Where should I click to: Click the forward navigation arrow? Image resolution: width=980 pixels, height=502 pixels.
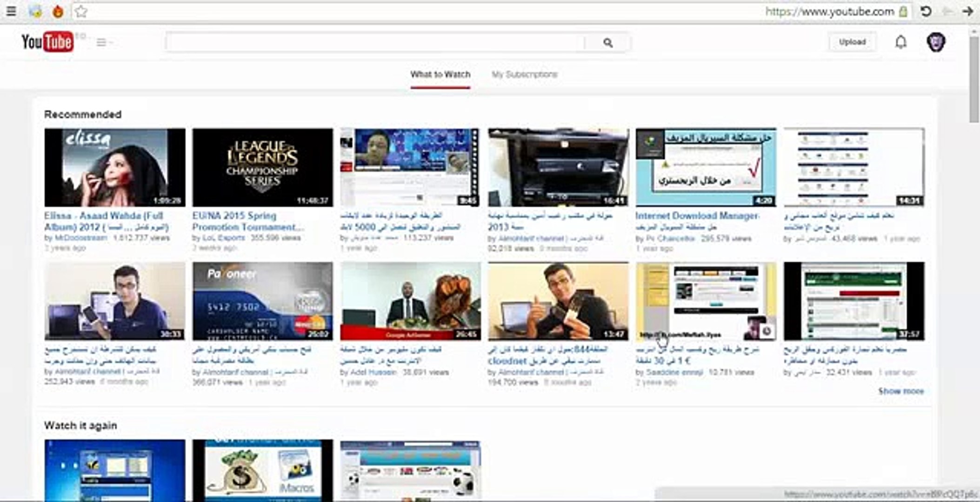968,12
